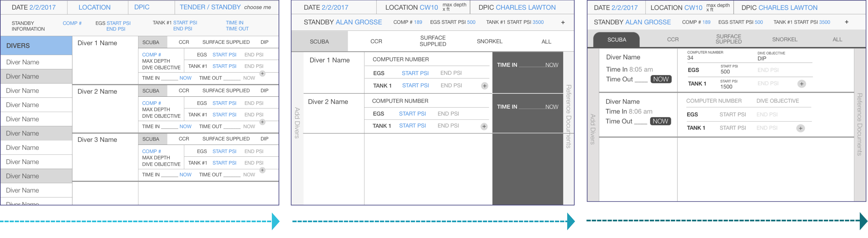The width and height of the screenshot is (868, 238).
Task: Click plus icon in middle wireframe's standby row
Action: (563, 22)
